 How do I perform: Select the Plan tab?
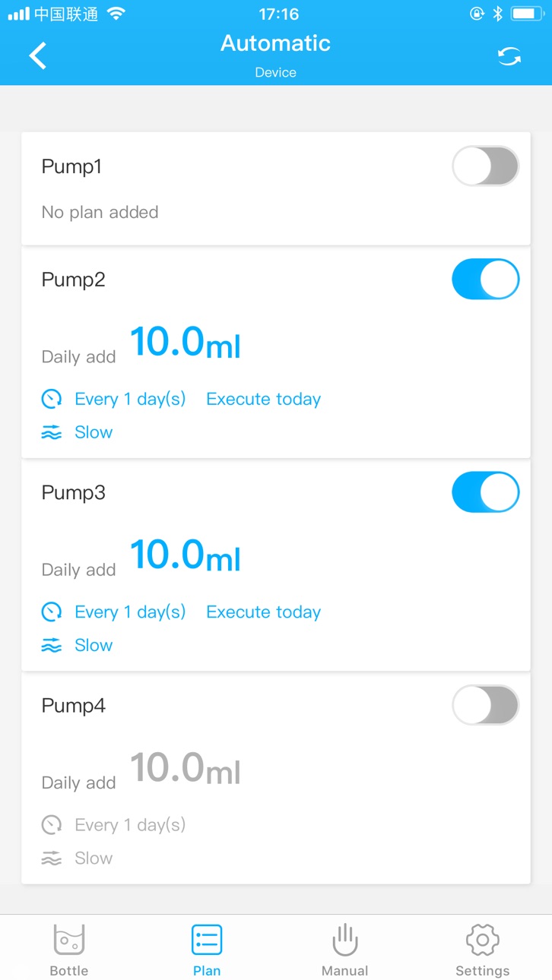tap(207, 950)
